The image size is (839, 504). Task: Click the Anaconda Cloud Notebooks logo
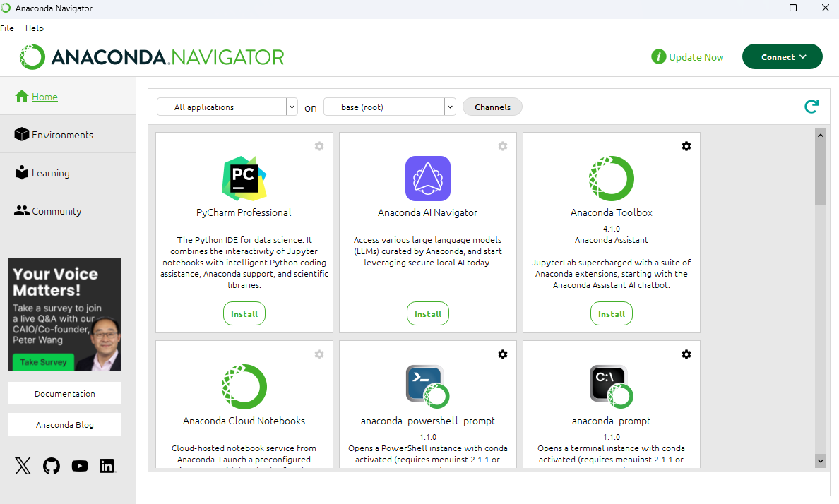(244, 387)
